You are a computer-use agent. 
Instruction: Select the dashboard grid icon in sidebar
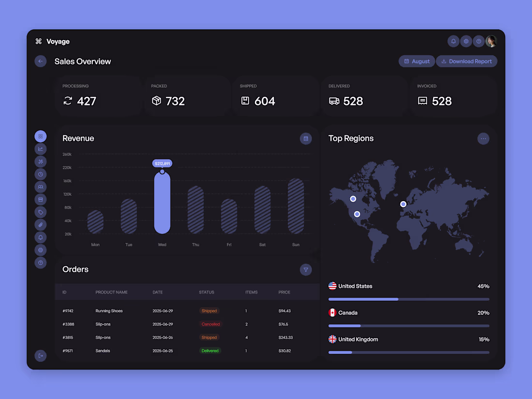41,136
